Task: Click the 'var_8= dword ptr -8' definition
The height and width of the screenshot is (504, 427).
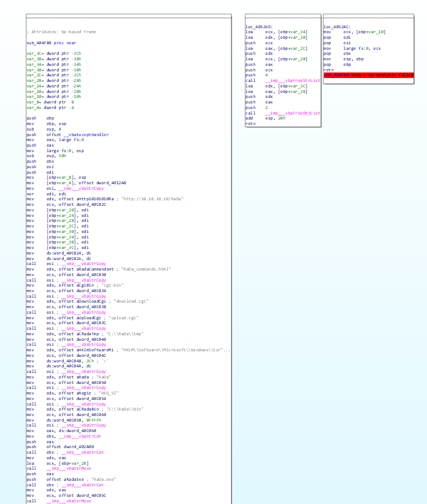Action: pyautogui.click(x=50, y=102)
